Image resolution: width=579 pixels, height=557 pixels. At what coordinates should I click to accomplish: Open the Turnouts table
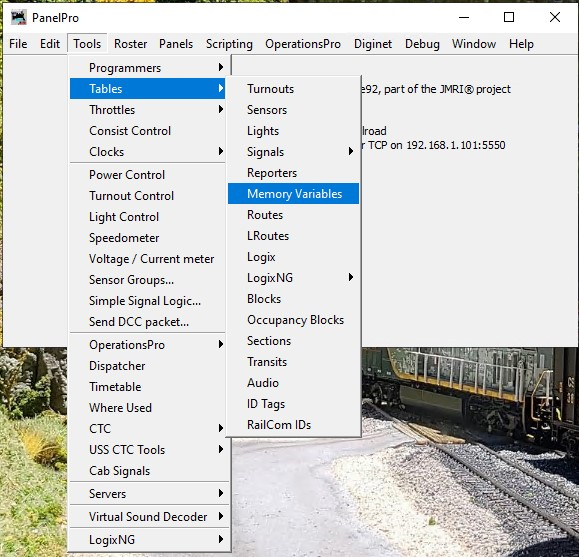pyautogui.click(x=293, y=89)
